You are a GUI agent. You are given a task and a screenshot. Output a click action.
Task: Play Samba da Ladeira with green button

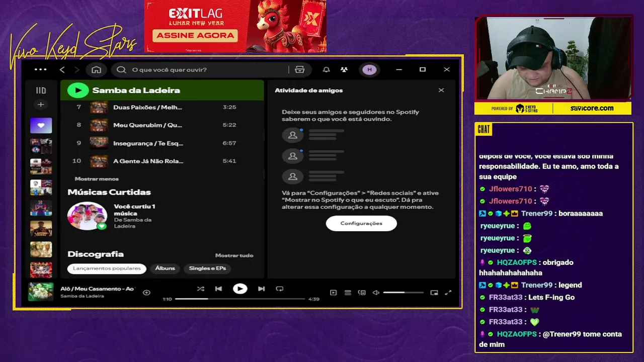(77, 90)
